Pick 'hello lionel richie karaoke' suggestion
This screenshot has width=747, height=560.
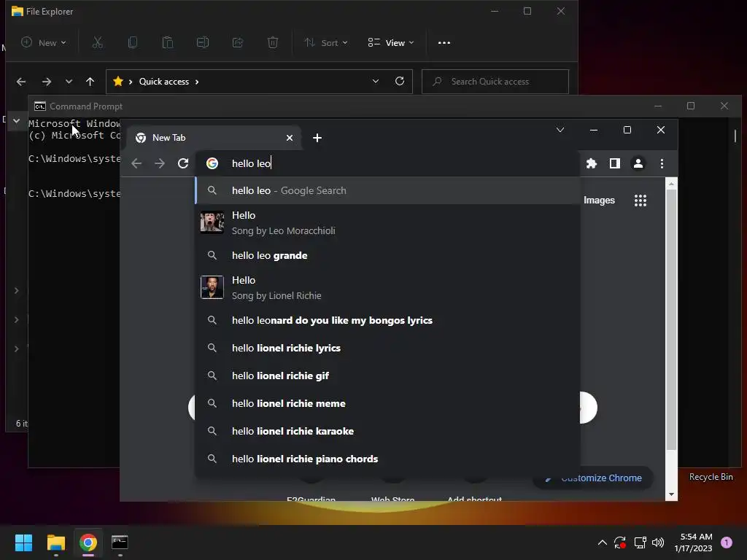click(x=388, y=431)
